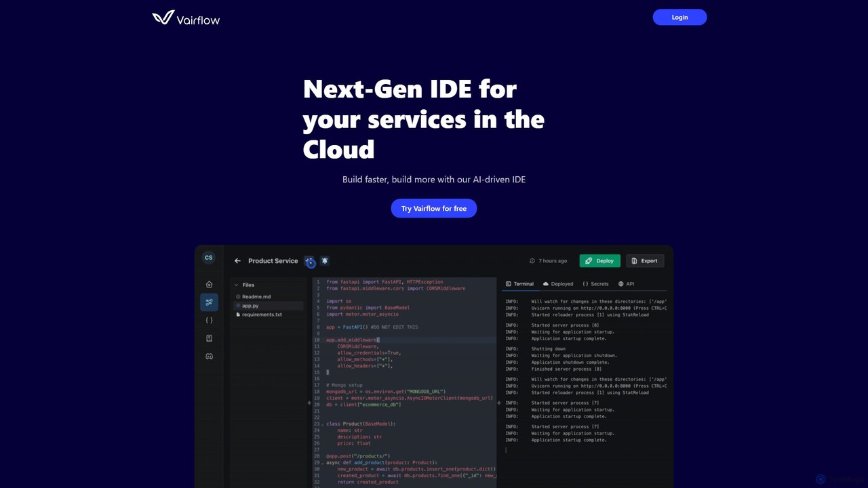Viewport: 868px width, 488px height.
Task: Click the "# Mongo setup" comment line
Action: [344, 386]
